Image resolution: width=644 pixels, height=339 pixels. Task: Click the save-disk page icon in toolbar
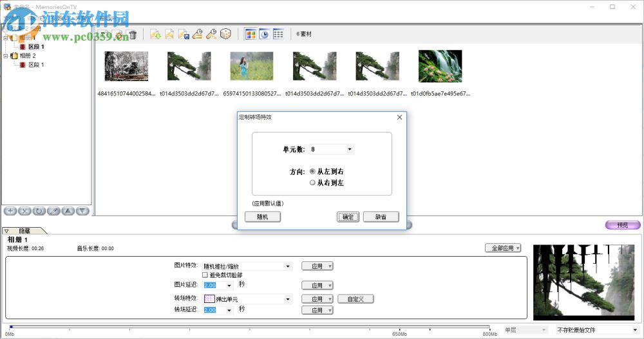point(183,35)
